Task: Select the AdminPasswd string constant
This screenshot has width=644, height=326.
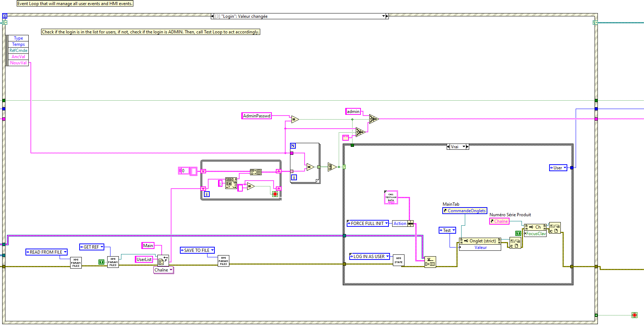Action: (x=257, y=116)
